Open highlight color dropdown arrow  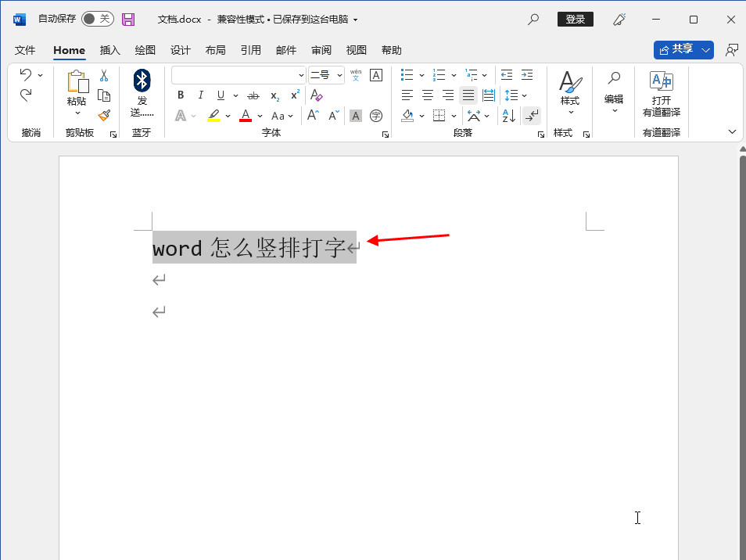point(228,116)
